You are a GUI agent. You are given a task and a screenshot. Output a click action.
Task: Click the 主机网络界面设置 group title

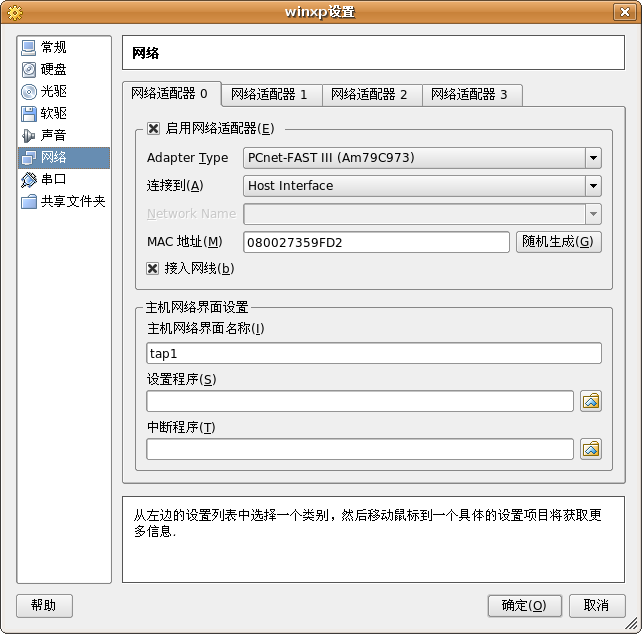[197, 307]
